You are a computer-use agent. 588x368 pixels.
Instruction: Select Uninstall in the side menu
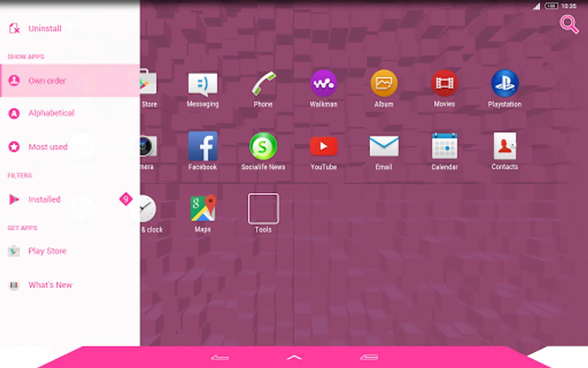click(70, 29)
